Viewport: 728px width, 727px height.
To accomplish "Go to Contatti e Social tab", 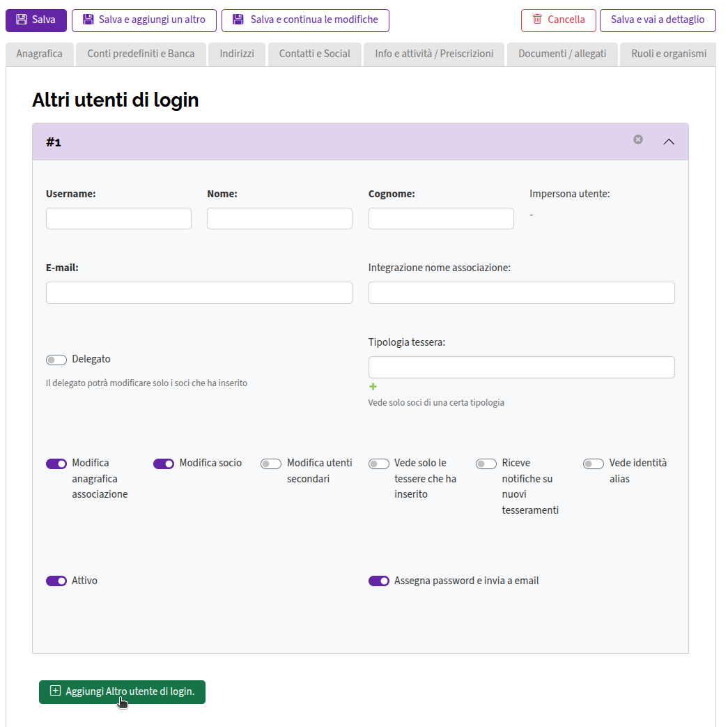I will tap(314, 54).
